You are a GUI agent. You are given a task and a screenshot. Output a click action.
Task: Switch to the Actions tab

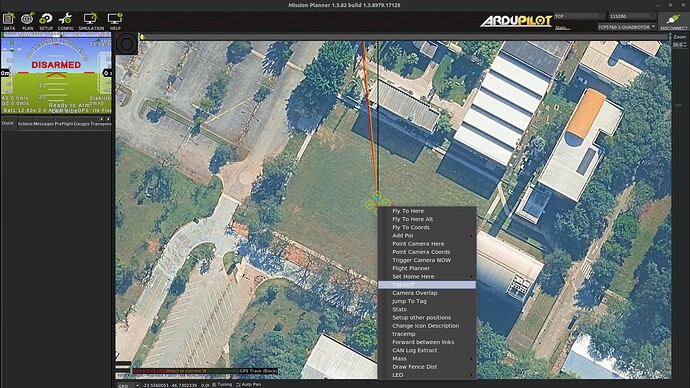point(25,124)
